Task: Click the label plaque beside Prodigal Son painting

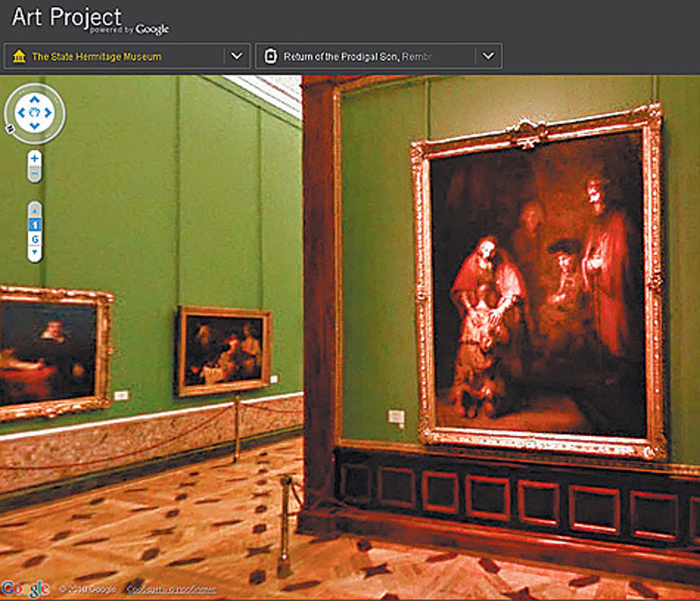Action: (396, 417)
